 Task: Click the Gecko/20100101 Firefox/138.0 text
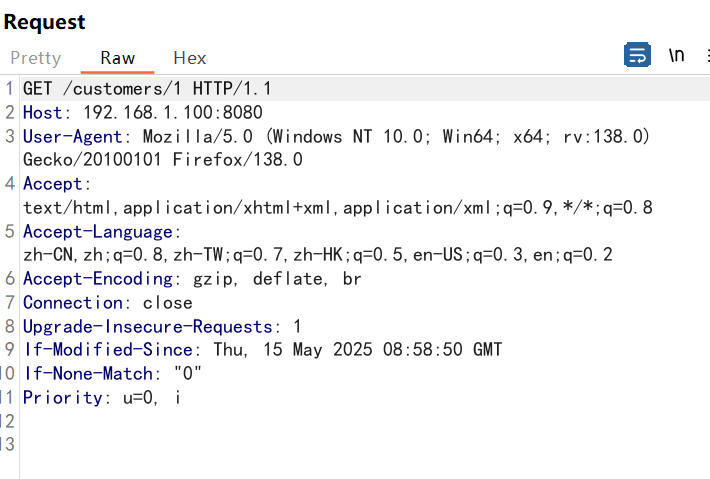[163, 160]
